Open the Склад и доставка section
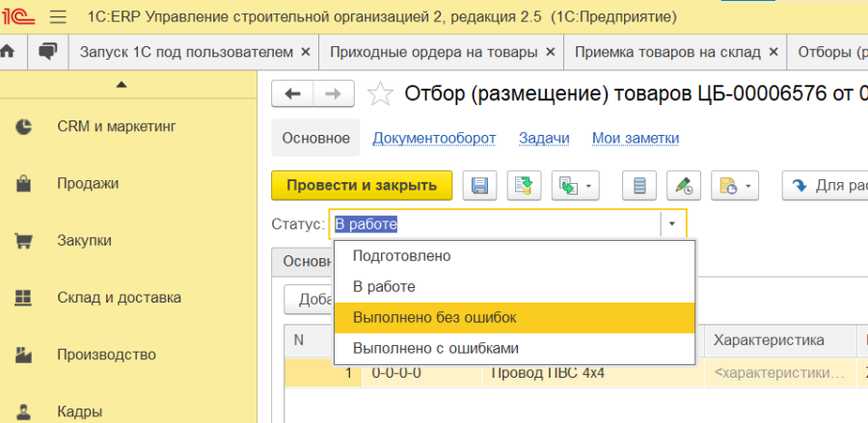The image size is (868, 423). coord(118,297)
